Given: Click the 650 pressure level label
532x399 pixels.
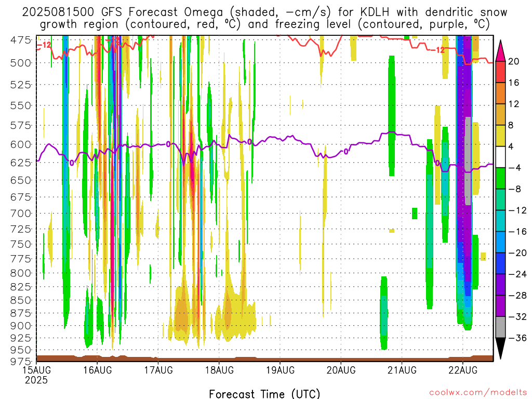Looking at the screenshot, I should [x=21, y=180].
